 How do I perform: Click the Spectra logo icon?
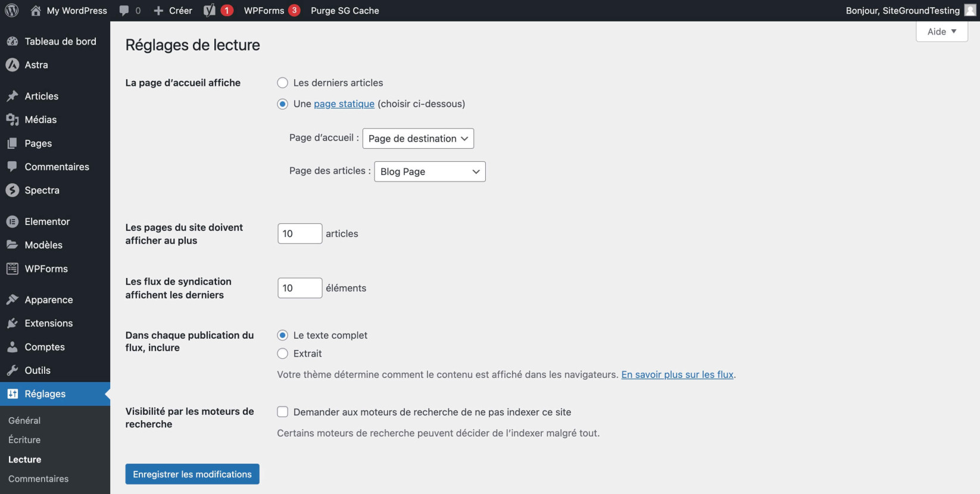coord(12,190)
